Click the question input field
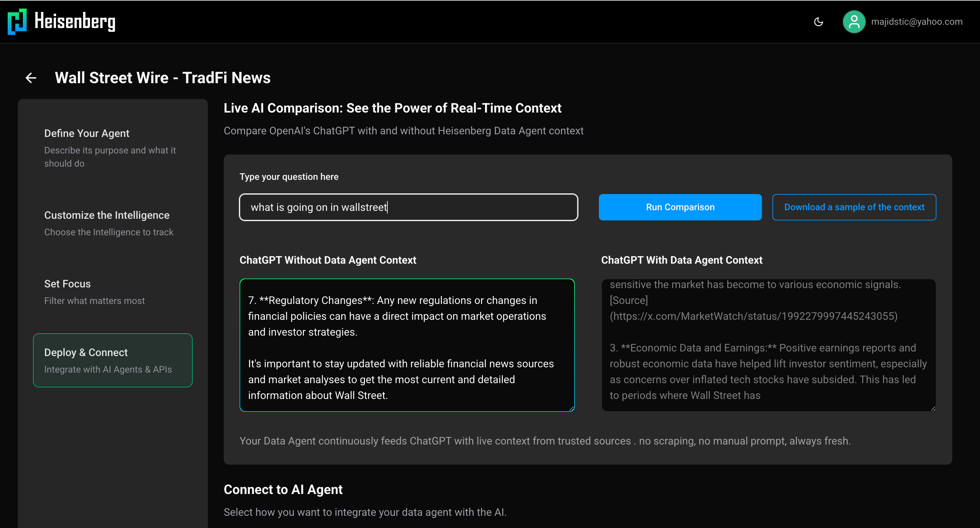 [408, 207]
